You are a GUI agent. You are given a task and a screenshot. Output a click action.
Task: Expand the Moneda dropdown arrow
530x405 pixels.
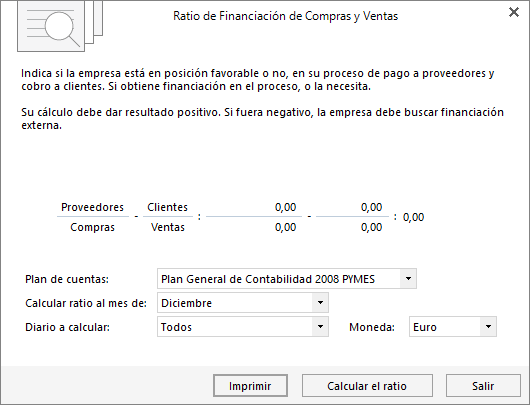[488, 327]
